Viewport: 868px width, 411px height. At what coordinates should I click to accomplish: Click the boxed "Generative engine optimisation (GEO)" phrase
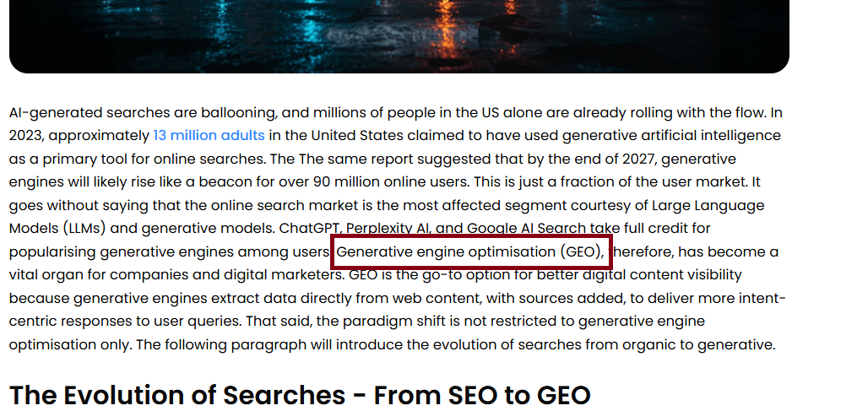[x=470, y=252]
